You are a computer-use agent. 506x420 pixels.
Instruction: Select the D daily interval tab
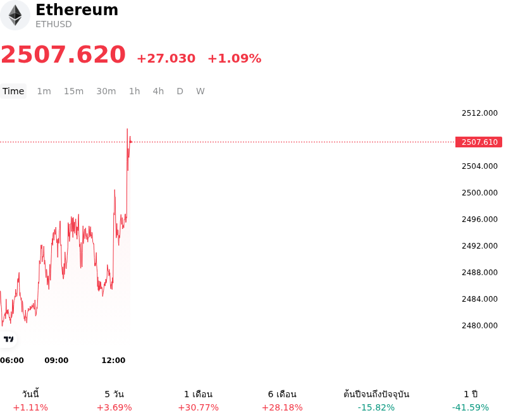180,91
